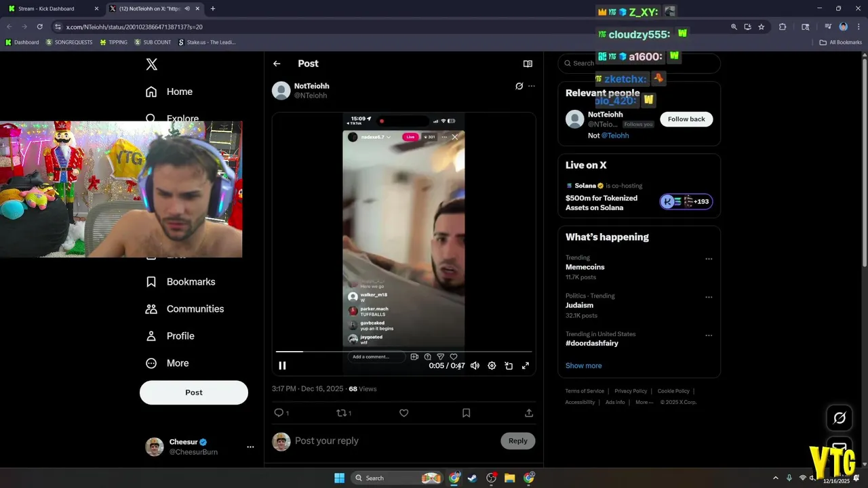Reload the page
The height and width of the screenshot is (488, 868).
(x=39, y=27)
